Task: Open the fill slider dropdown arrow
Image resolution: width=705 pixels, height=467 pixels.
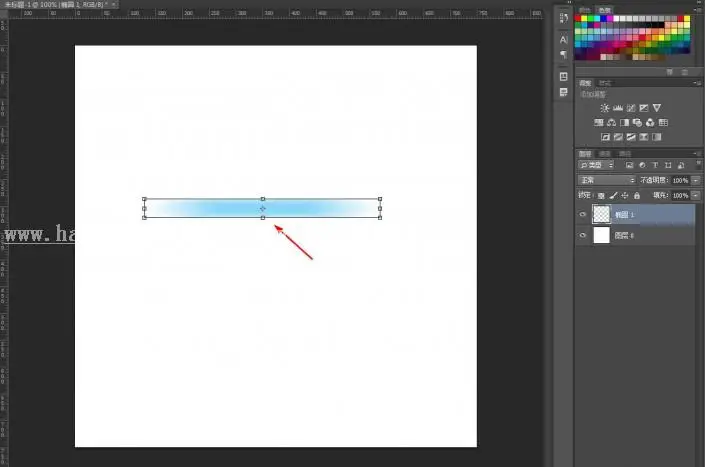Action: pos(696,196)
